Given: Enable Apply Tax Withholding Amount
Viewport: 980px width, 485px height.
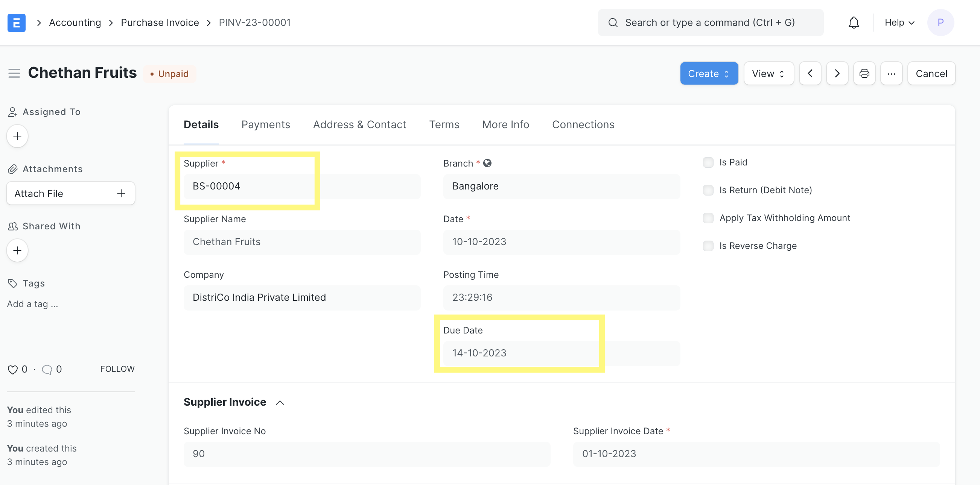Looking at the screenshot, I should pos(708,218).
